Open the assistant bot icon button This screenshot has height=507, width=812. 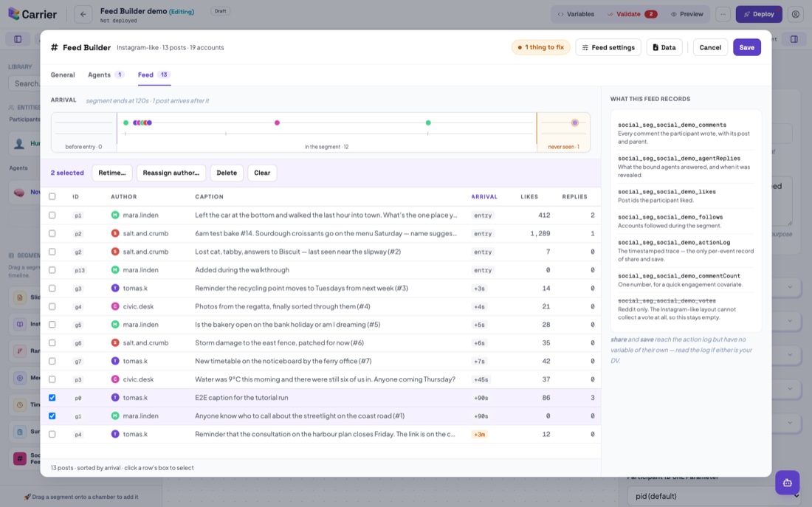coord(787,483)
